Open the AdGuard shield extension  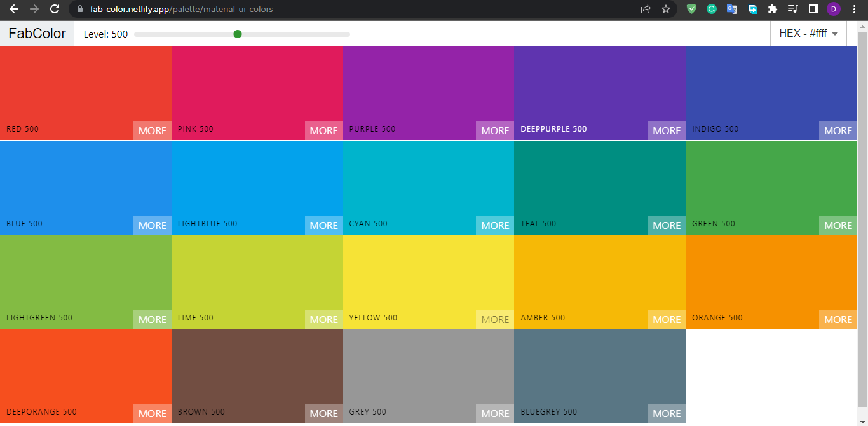coord(691,9)
